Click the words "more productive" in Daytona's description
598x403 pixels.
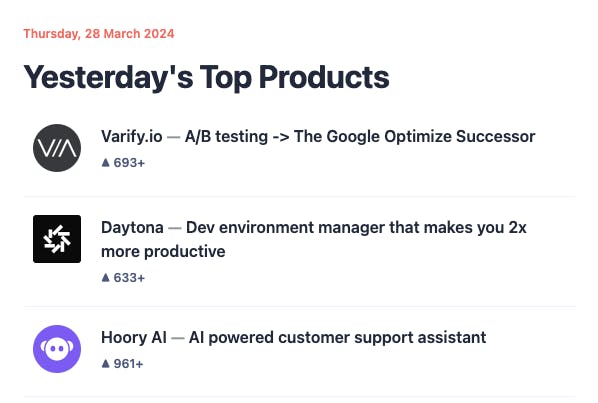click(163, 252)
